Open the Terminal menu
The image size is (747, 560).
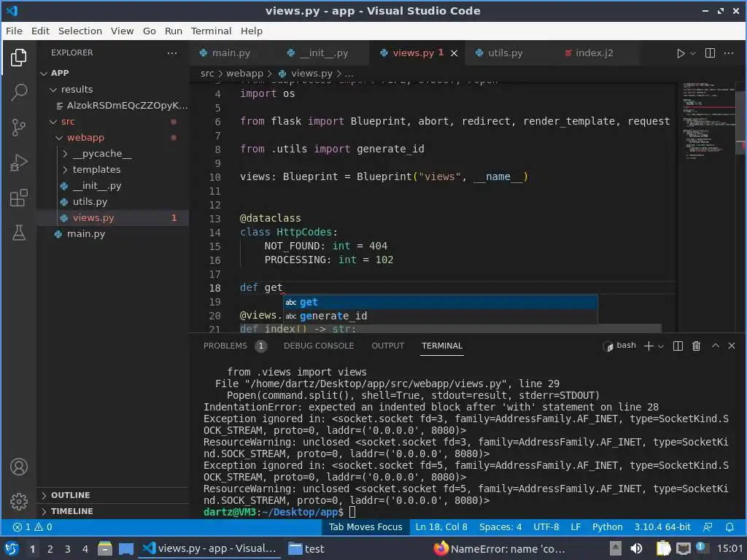tap(211, 31)
